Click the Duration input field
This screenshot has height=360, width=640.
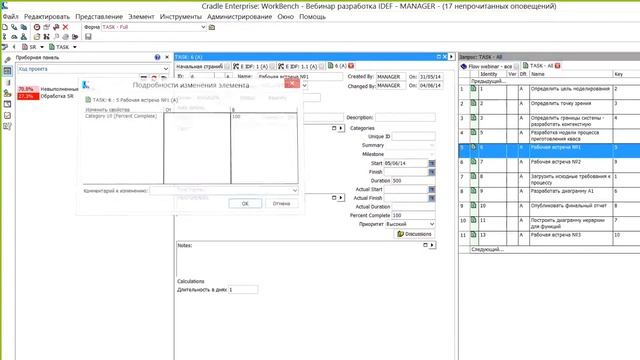pos(413,180)
